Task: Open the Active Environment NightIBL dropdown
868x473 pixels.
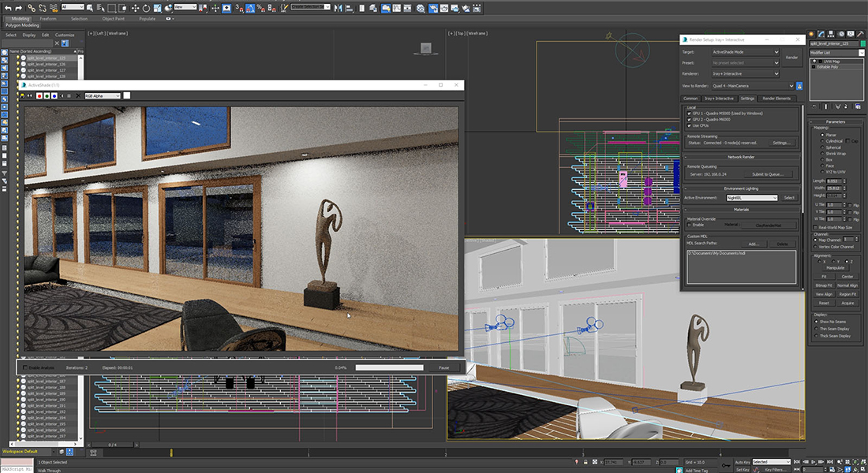Action: (x=751, y=198)
